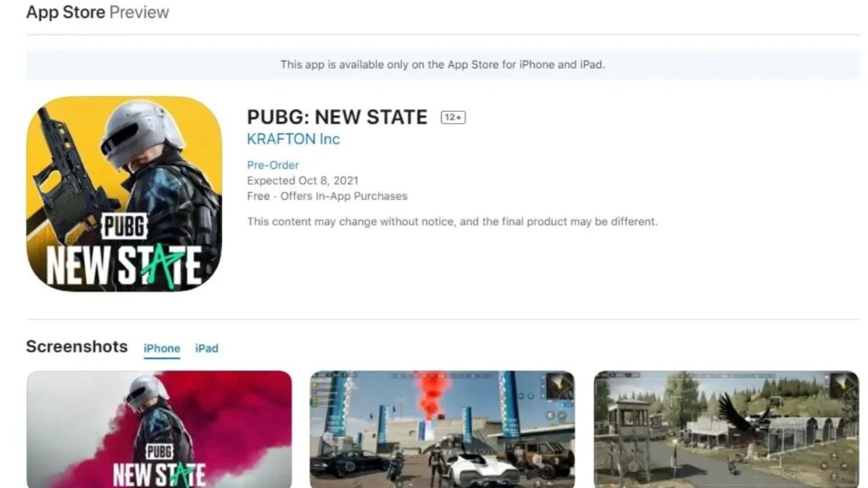868x488 pixels.
Task: Click the helmet in the app icon
Action: coord(142,133)
